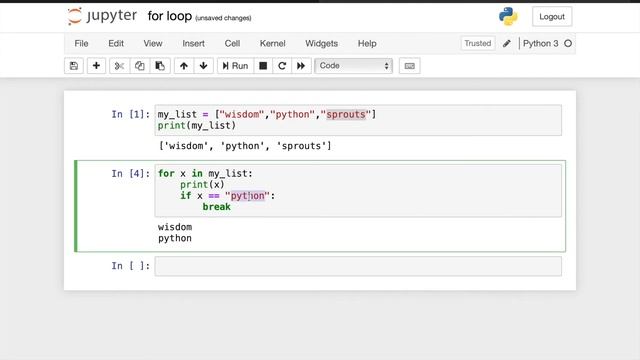Open the Help menu

(367, 43)
